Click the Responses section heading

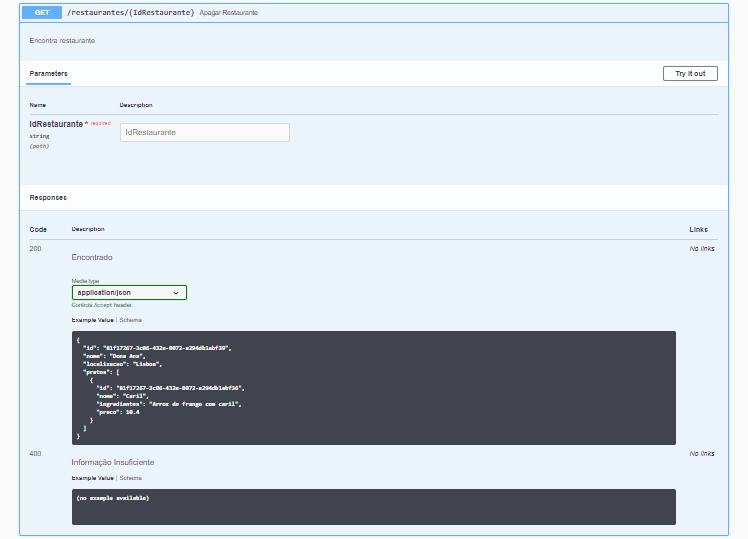tap(48, 197)
